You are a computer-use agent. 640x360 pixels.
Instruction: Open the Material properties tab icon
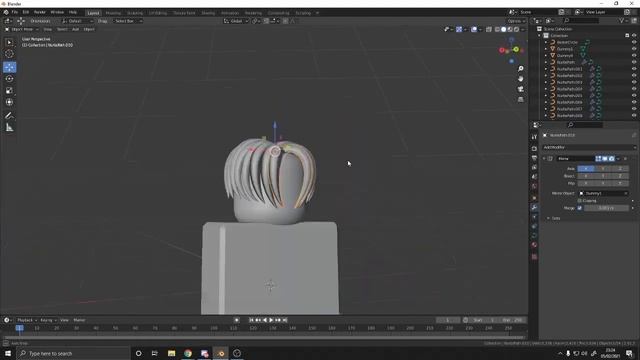[534, 245]
